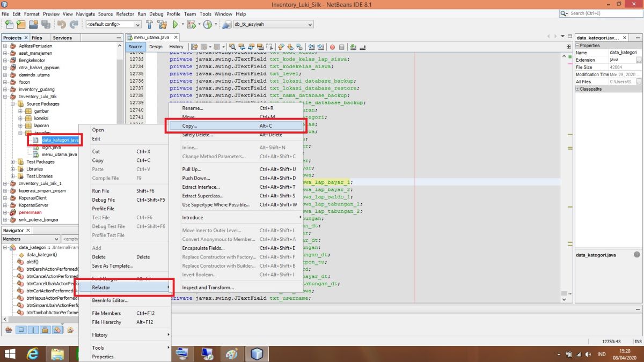Select the penerimaan project in red text
This screenshot has width=644, height=362.
[x=30, y=212]
